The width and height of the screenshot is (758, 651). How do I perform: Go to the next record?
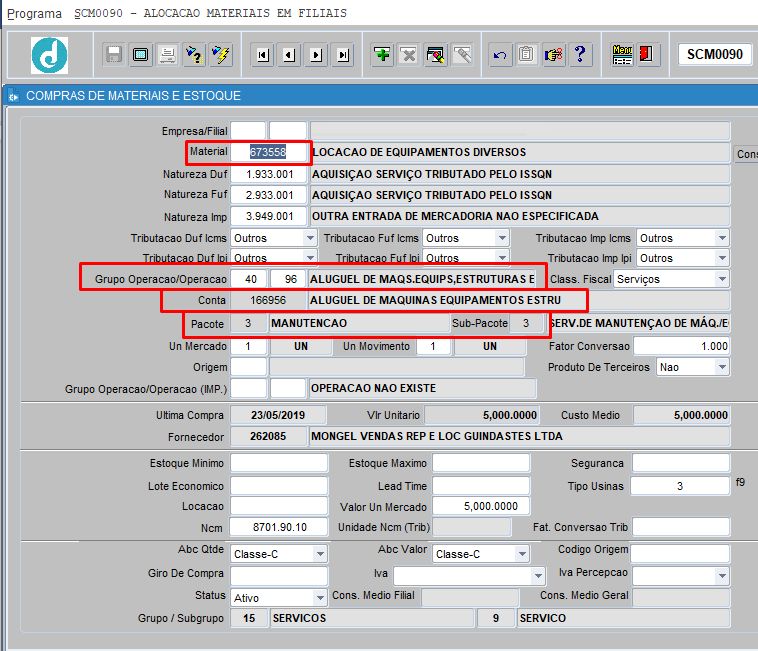tap(317, 55)
